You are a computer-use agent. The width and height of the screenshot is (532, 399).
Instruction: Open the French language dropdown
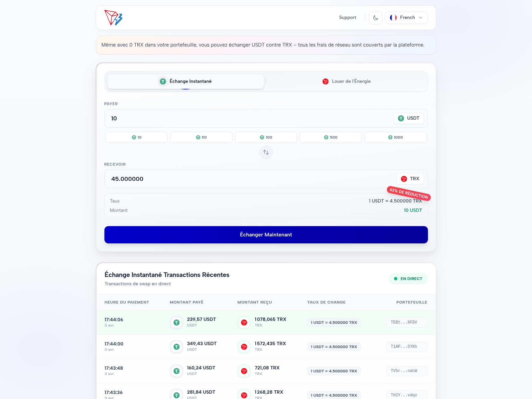coord(406,18)
